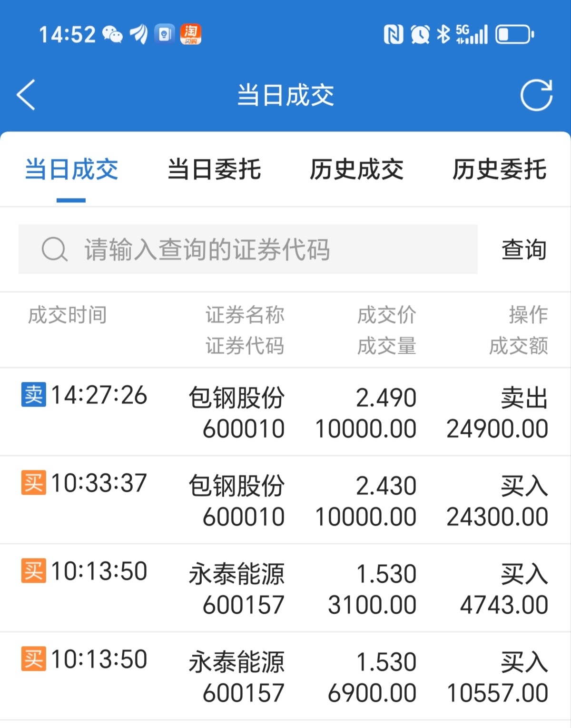Tap the amount 24900.00
The height and width of the screenshot is (728, 571).
[497, 429]
